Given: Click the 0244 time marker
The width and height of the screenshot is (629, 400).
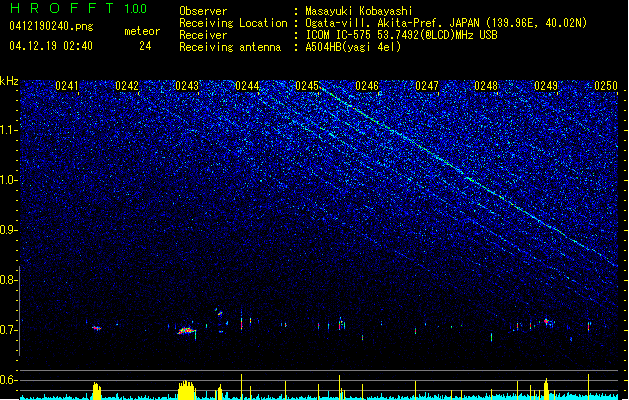Looking at the screenshot, I should pos(247,86).
